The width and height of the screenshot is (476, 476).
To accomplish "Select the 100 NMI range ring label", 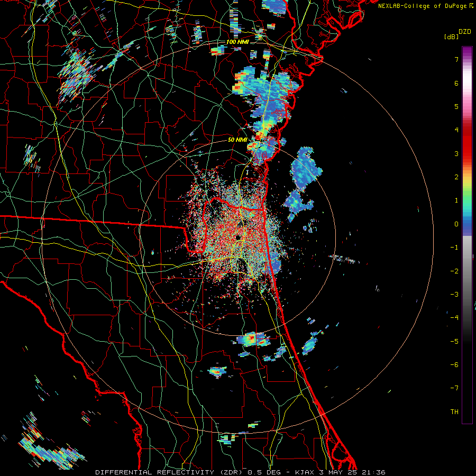I will click(x=237, y=42).
